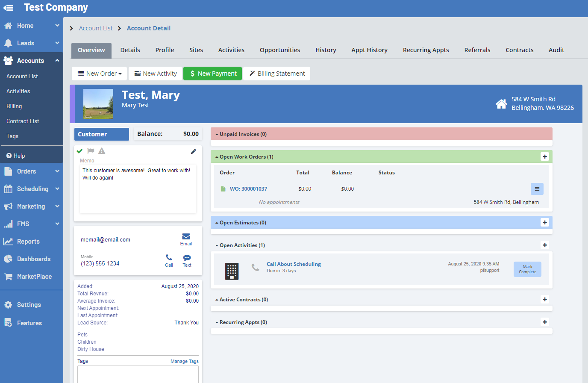Add new work order plus icon
Screen dimensions: 588x383
(544, 157)
